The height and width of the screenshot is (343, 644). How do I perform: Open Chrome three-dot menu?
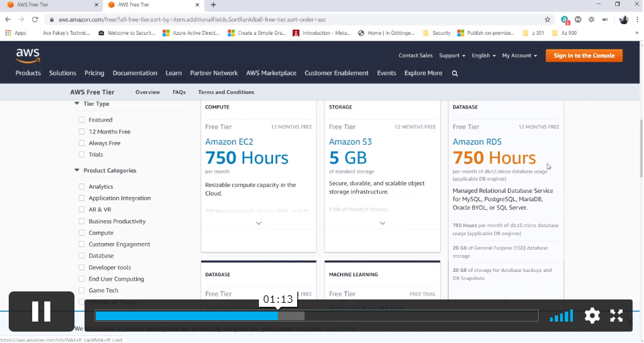(x=637, y=19)
